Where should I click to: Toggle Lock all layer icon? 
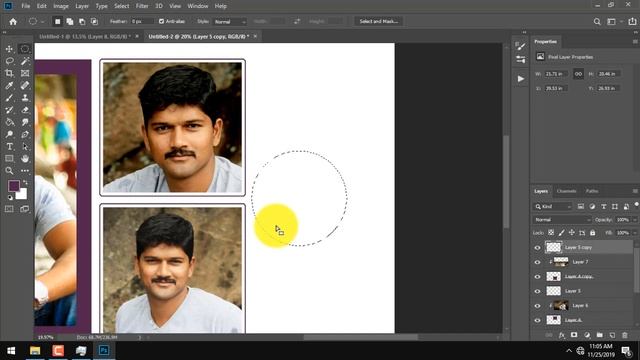coord(592,233)
